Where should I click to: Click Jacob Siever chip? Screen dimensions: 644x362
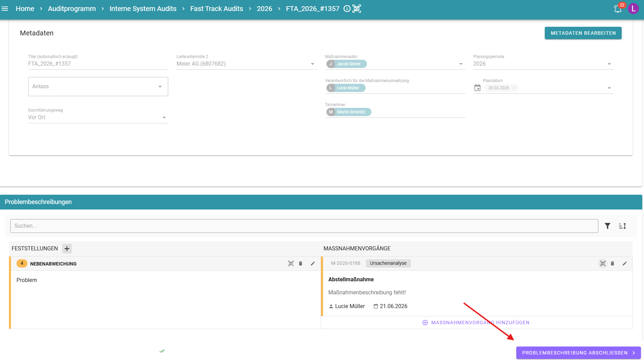[347, 64]
